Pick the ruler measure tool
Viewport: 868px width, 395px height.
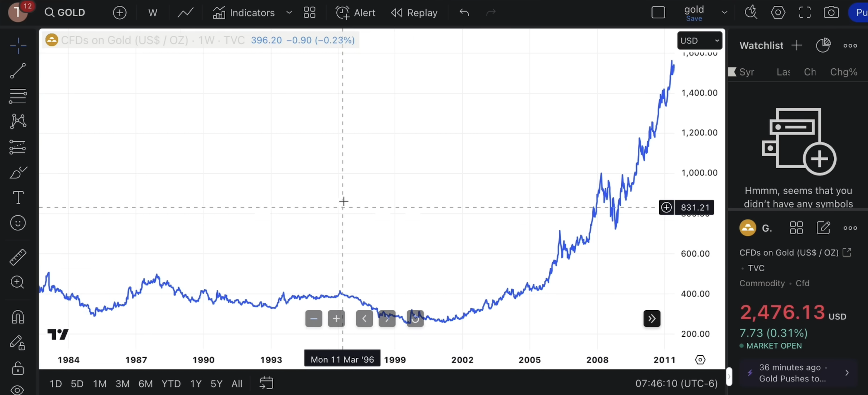[18, 257]
